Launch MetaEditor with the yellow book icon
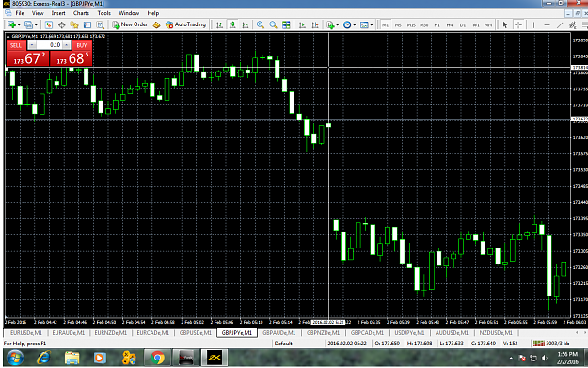This screenshot has height=368, width=588. tap(156, 24)
